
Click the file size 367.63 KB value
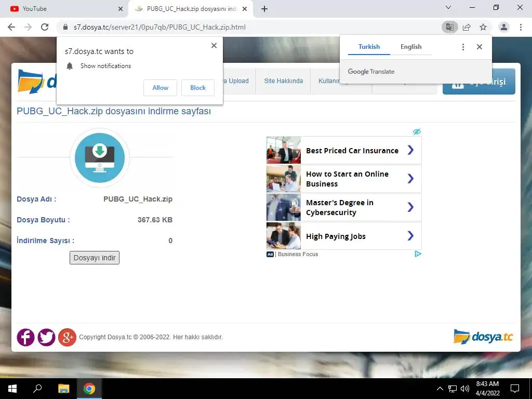[155, 220]
